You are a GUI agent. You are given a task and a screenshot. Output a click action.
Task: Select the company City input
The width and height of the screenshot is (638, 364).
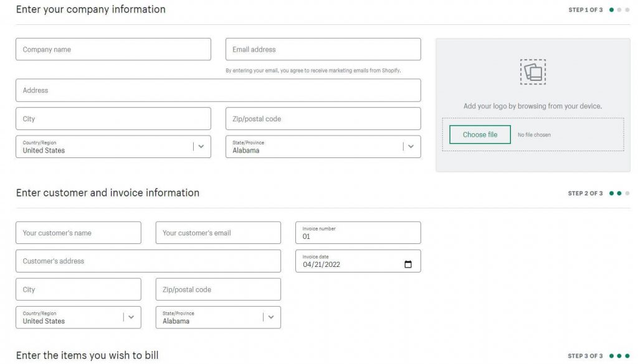(113, 119)
